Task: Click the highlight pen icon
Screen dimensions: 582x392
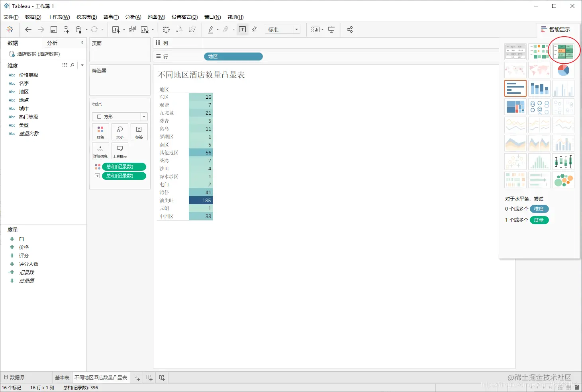Action: point(211,29)
